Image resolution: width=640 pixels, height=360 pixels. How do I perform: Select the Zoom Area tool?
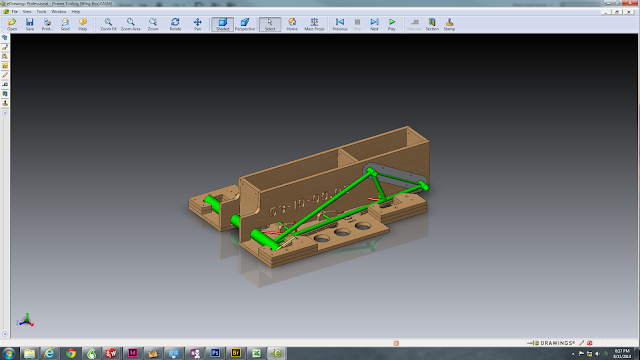coord(131,24)
